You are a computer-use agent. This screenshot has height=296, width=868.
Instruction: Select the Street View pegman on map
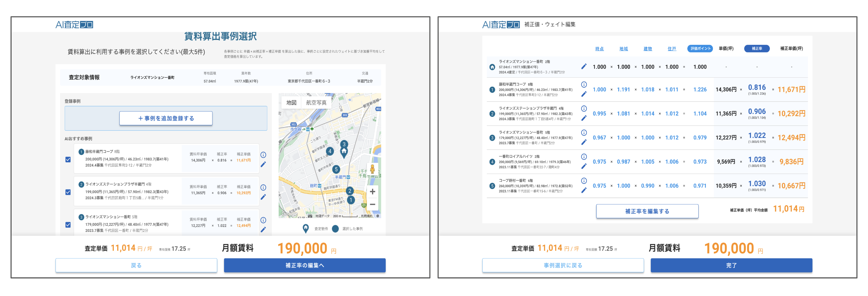coord(372,169)
